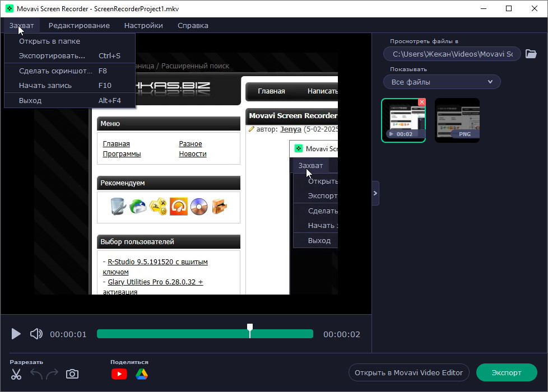Upload the video to Google Drive
The height and width of the screenshot is (392, 548).
tap(142, 374)
